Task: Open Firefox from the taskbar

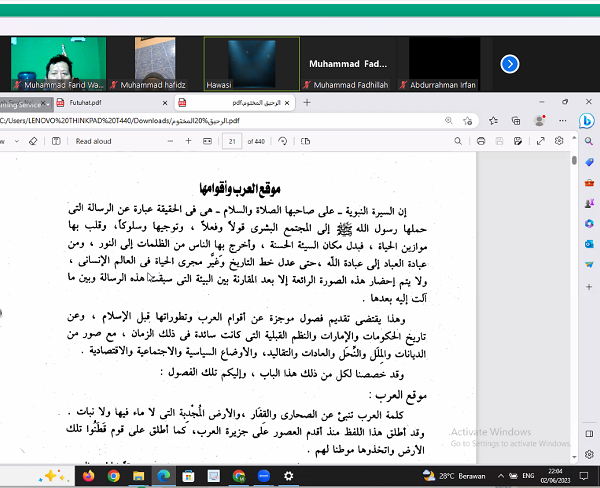Action: tap(88, 476)
